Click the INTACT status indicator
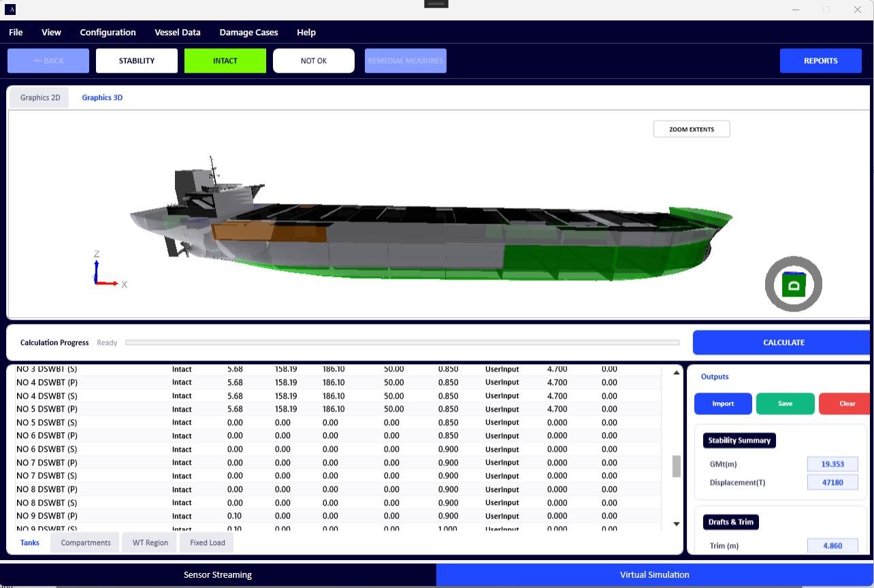The width and height of the screenshot is (874, 588). click(x=225, y=61)
